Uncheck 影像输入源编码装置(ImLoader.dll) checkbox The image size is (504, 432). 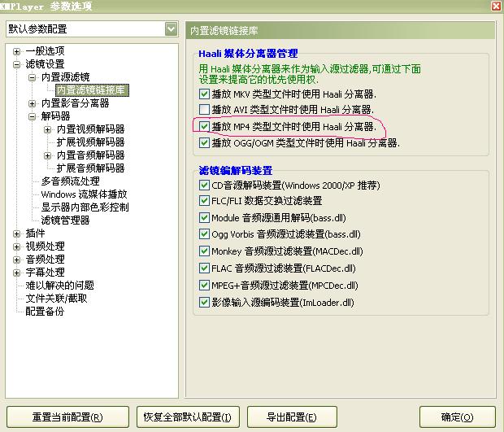(x=204, y=303)
